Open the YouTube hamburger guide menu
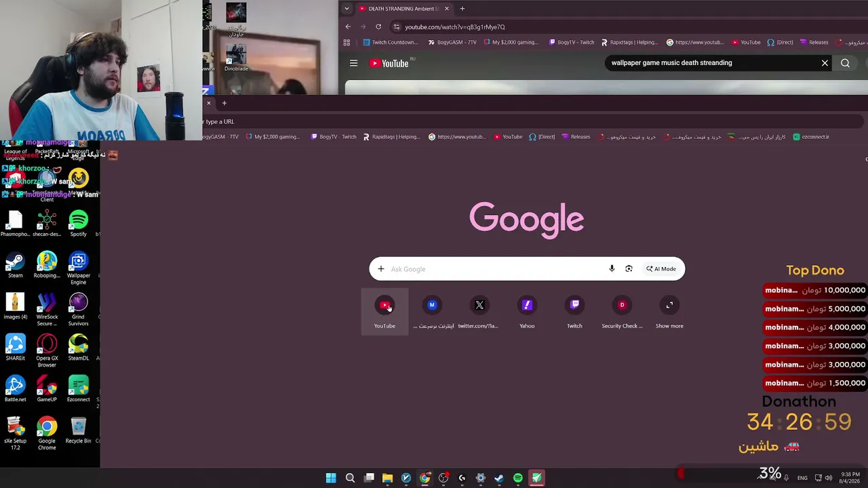 click(x=353, y=63)
